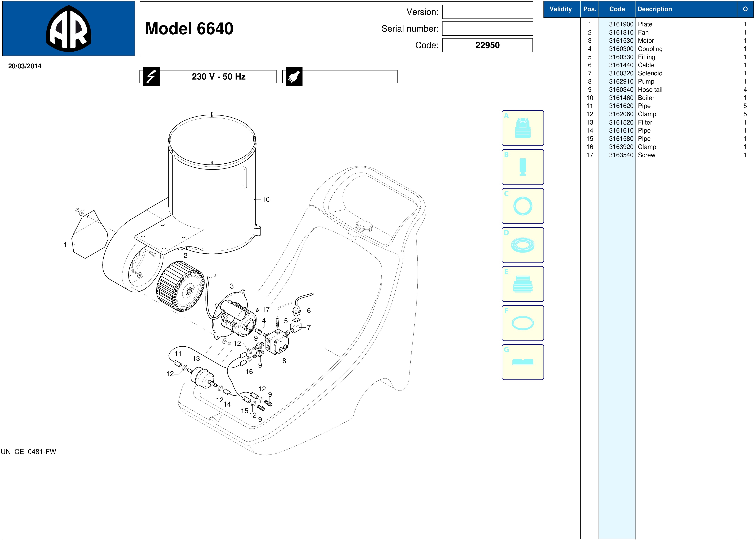Open section G thumbnail
Image resolution: width=756 pixels, height=540 pixels.
pyautogui.click(x=522, y=362)
